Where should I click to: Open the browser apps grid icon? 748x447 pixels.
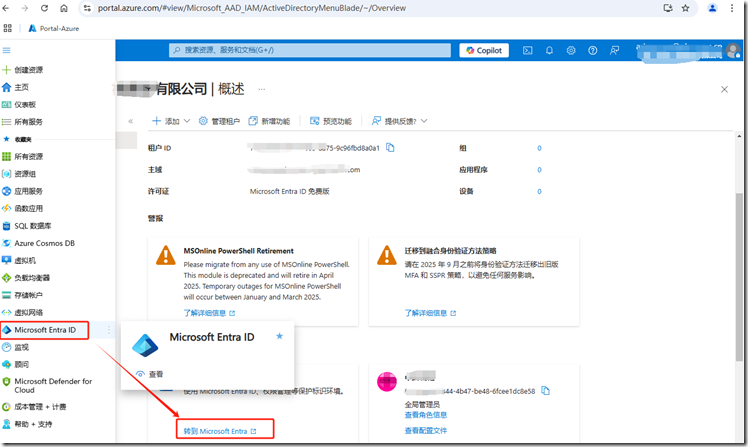(8, 28)
